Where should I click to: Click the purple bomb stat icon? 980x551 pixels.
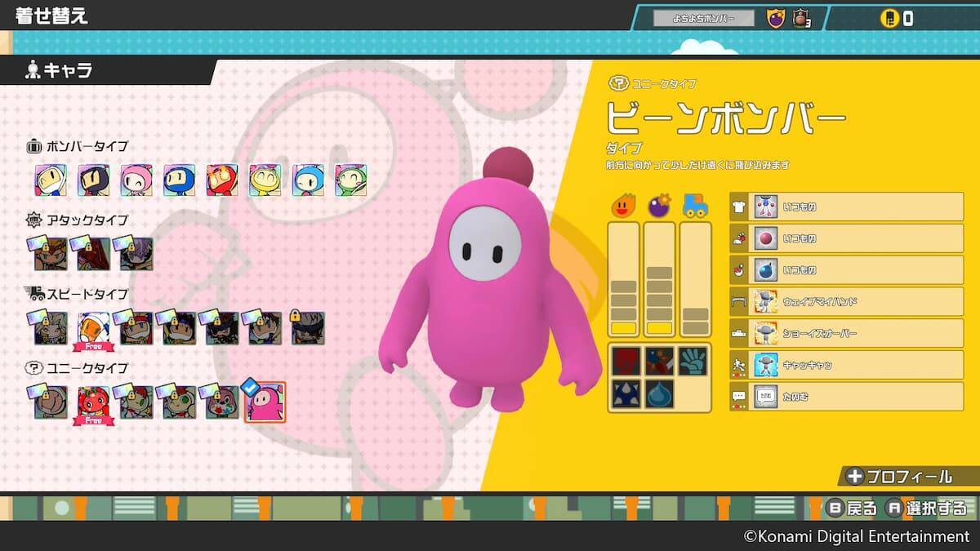659,205
